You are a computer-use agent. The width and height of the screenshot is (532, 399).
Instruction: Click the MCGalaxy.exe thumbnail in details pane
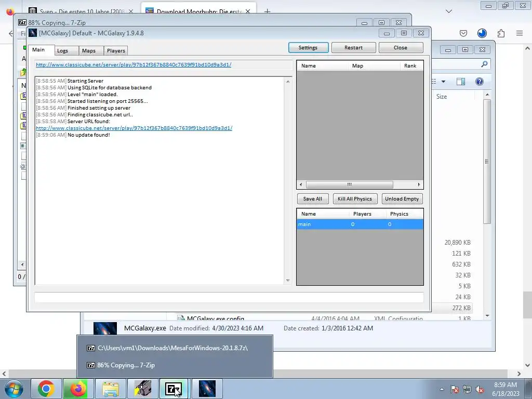pyautogui.click(x=105, y=329)
